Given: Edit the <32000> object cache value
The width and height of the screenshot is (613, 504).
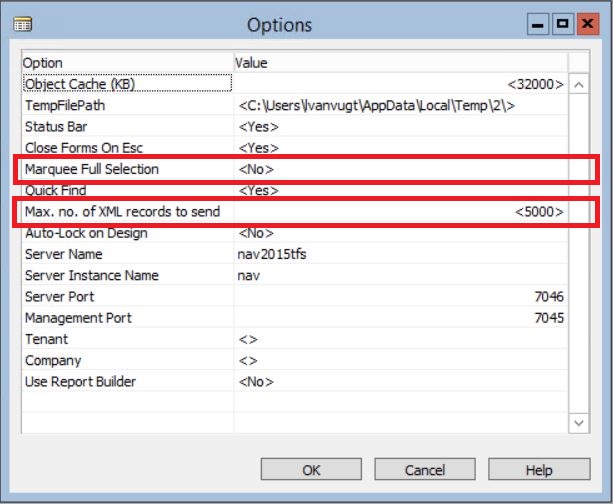Looking at the screenshot, I should pyautogui.click(x=401, y=84).
